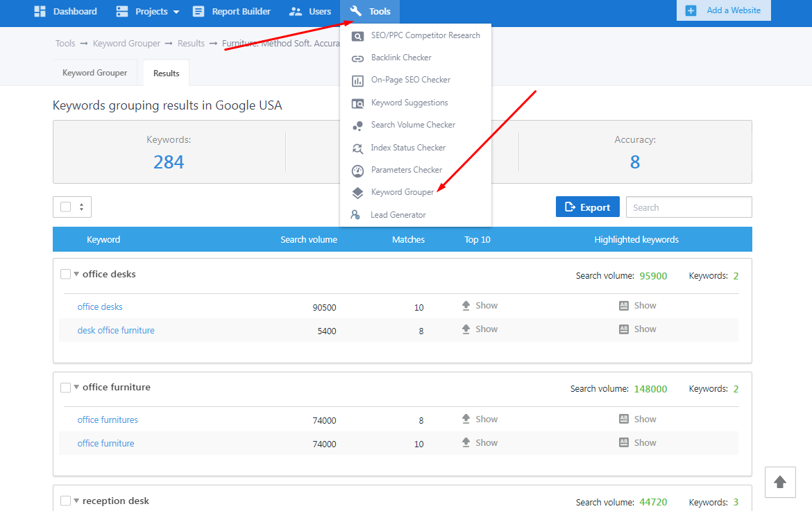
Task: Open the Keyword Grouper tab
Action: tap(95, 73)
